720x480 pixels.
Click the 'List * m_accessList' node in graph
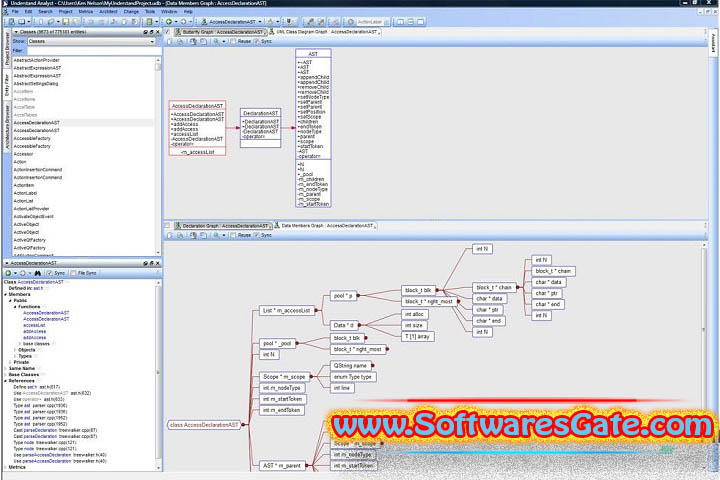(x=287, y=311)
